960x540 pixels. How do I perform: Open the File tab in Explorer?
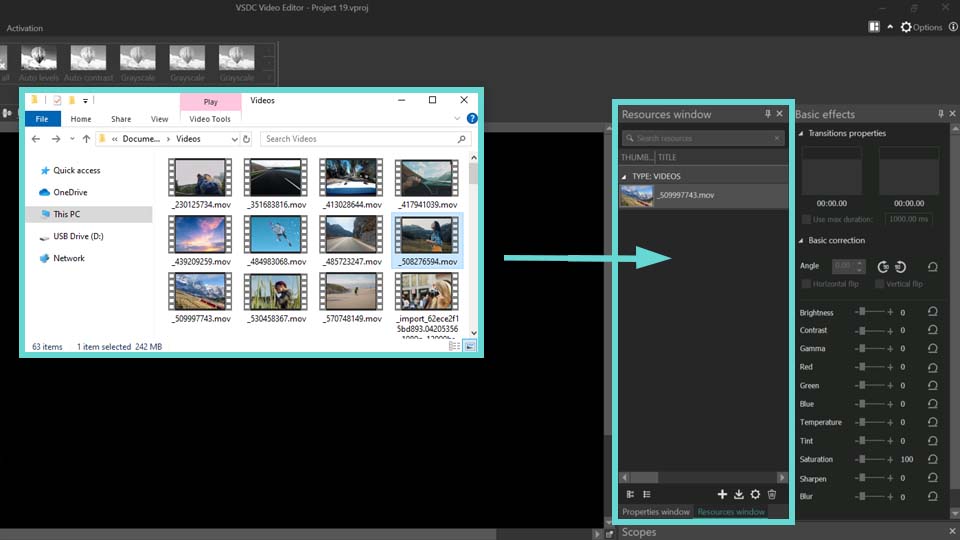pos(42,119)
